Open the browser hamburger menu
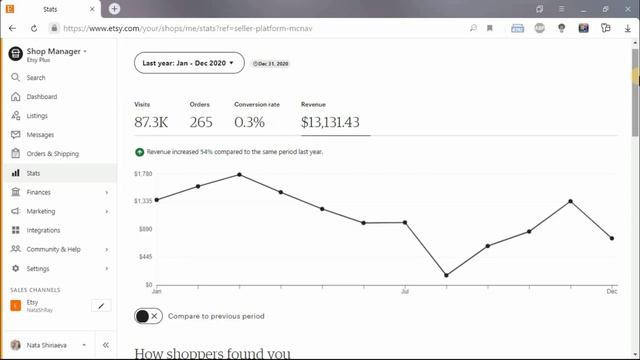 click(x=562, y=9)
